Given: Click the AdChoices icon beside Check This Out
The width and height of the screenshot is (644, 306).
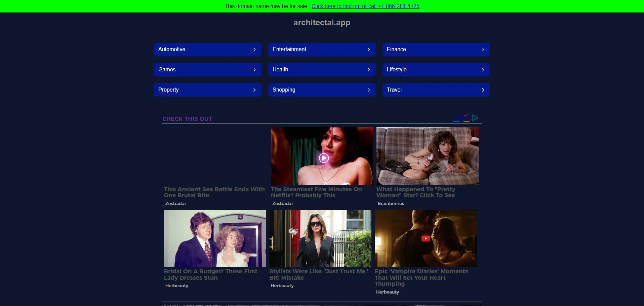Looking at the screenshot, I should pyautogui.click(x=475, y=118).
